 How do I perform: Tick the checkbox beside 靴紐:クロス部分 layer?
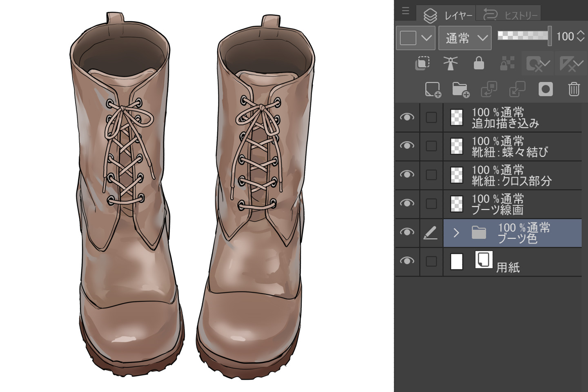tap(431, 175)
